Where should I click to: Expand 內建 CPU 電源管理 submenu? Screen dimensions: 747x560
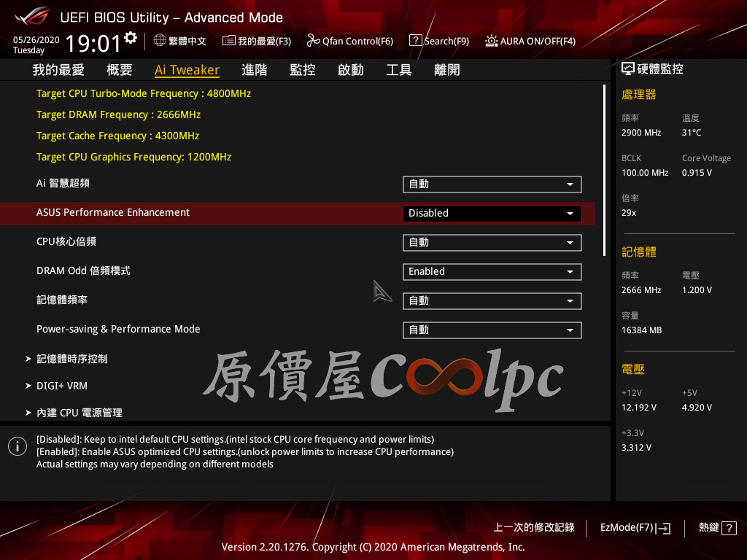79,413
